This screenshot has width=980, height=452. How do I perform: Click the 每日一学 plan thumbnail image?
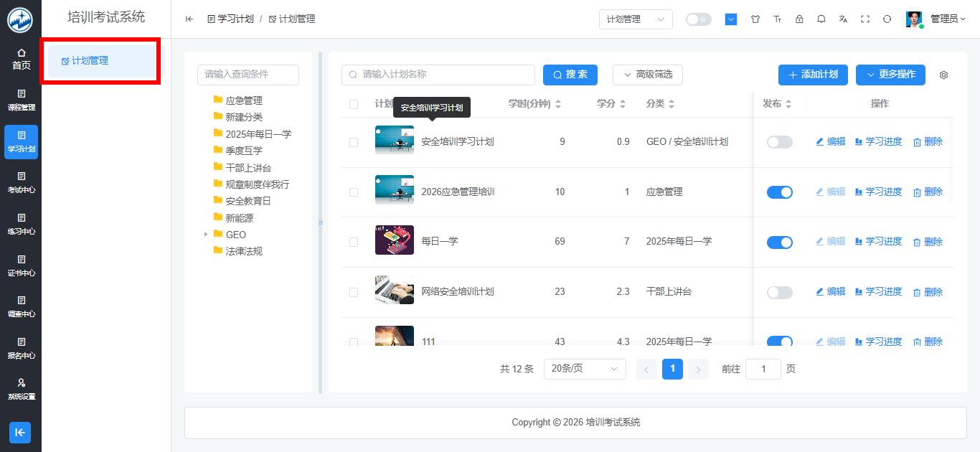point(394,240)
